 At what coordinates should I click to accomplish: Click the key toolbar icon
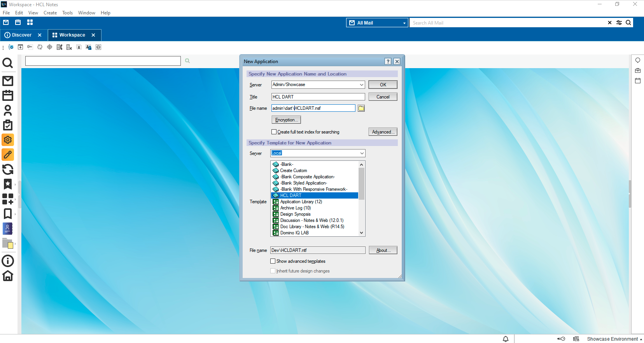[30, 47]
